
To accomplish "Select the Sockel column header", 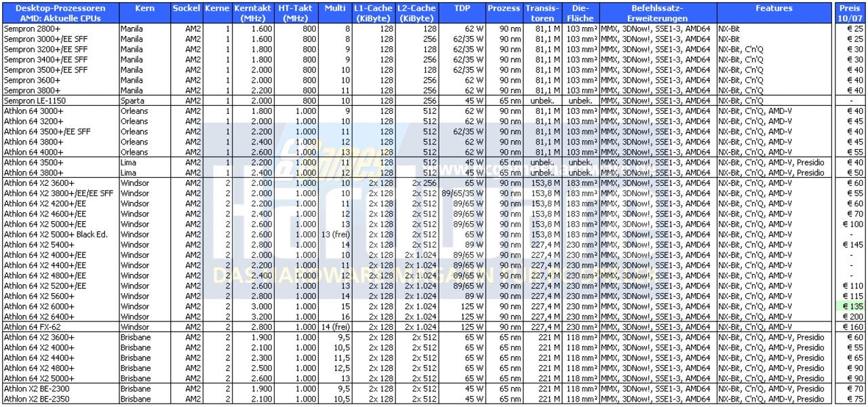I will (186, 8).
